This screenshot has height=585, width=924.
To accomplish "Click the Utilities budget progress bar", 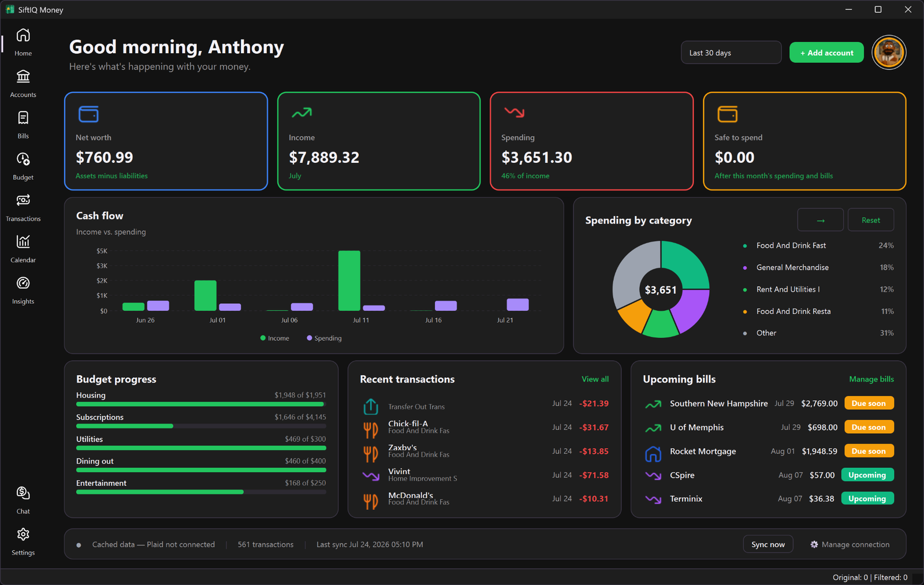I will pos(201,448).
